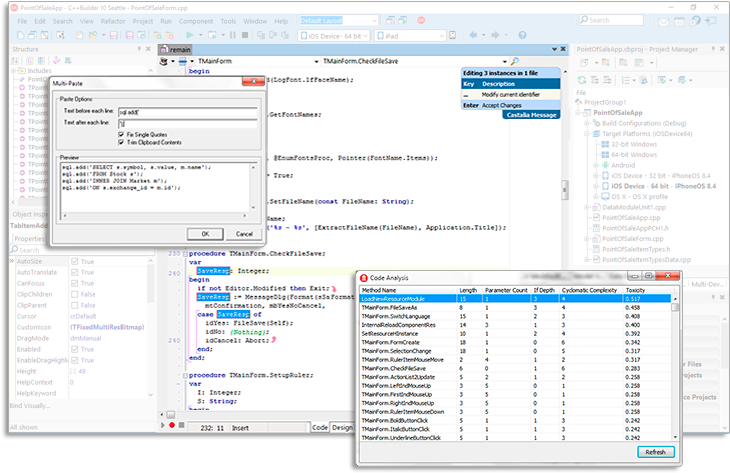
Task: Toggle the AutoTranslate True checkbox
Action: click(x=74, y=272)
